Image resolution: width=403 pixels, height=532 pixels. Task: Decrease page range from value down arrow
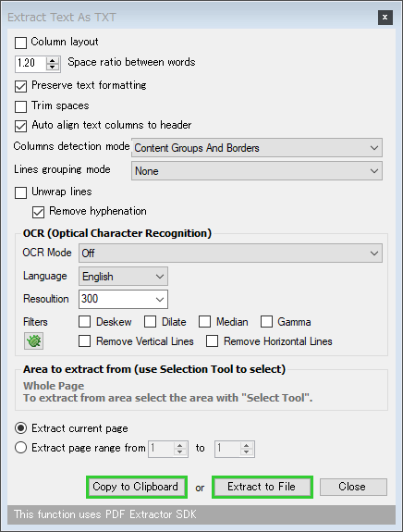180,452
